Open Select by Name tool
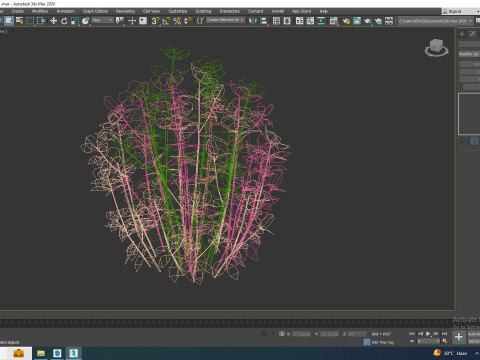Screen dimensions: 480x360 coord(20,21)
